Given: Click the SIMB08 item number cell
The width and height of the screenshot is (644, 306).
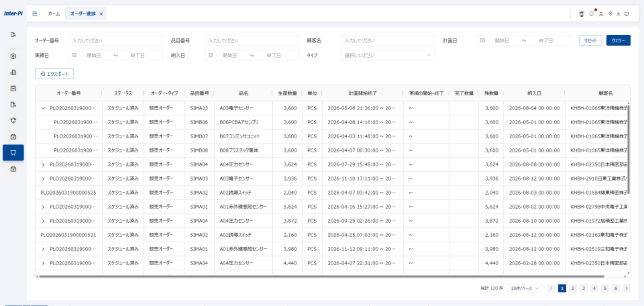Looking at the screenshot, I should click(x=199, y=150).
